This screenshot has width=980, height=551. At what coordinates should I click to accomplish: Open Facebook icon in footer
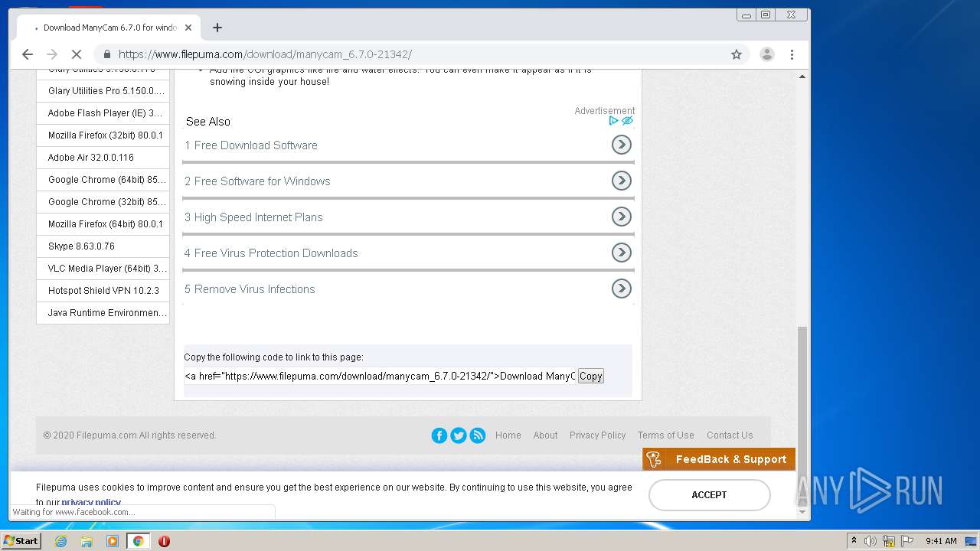[439, 435]
